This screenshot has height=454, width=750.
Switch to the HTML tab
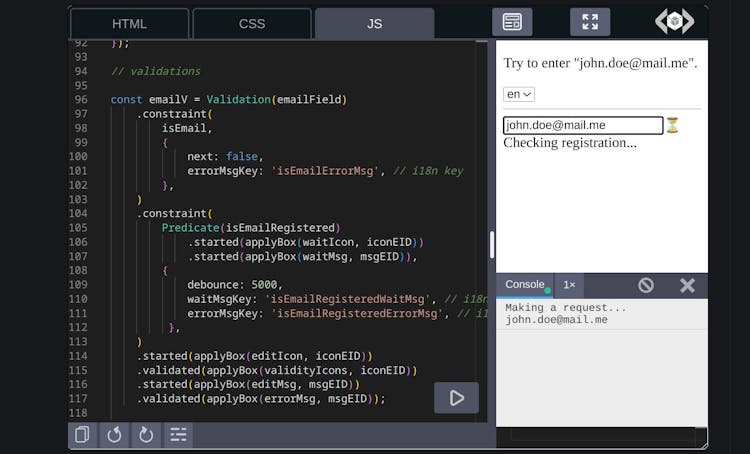[129, 23]
